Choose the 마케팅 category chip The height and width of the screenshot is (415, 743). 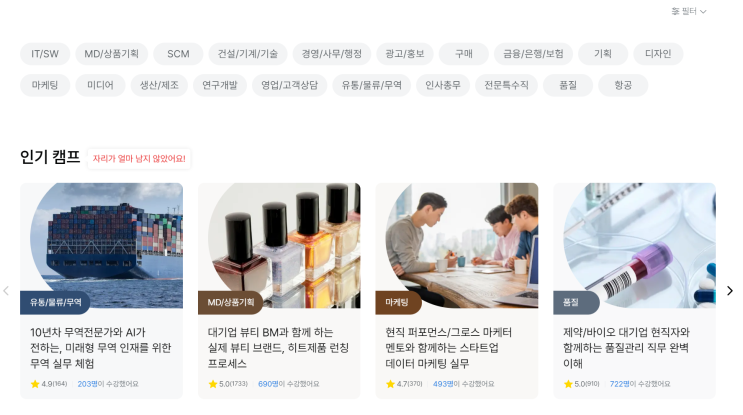(45, 85)
